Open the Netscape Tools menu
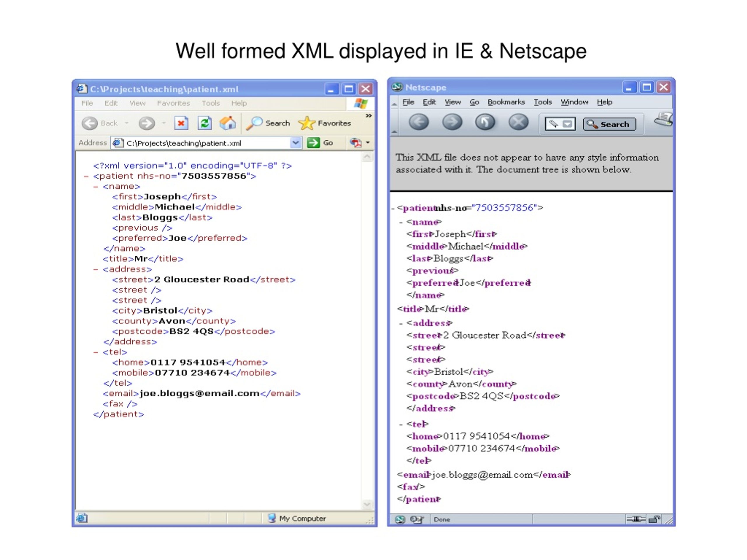 point(543,102)
